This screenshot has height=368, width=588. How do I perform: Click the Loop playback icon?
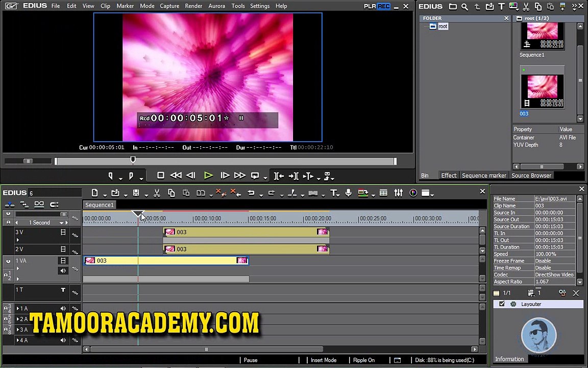[x=255, y=175]
